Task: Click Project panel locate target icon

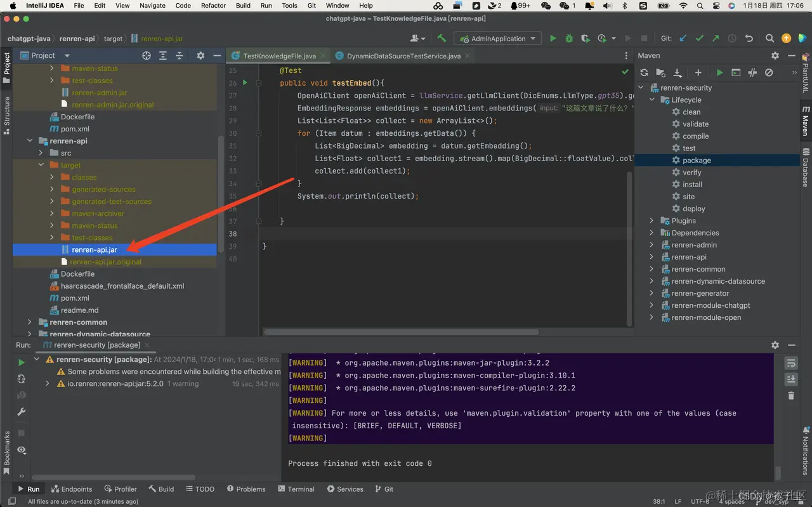Action: click(147, 56)
